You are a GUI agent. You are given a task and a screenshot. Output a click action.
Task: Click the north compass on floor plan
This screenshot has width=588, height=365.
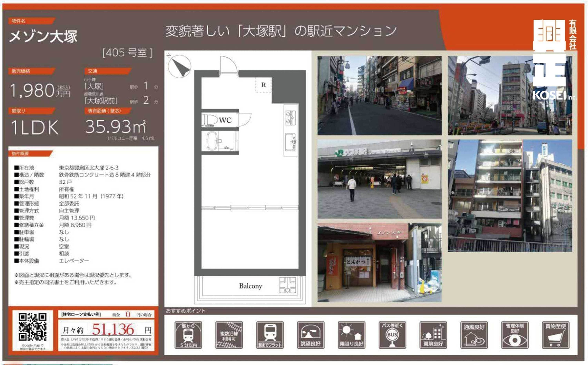pos(180,66)
